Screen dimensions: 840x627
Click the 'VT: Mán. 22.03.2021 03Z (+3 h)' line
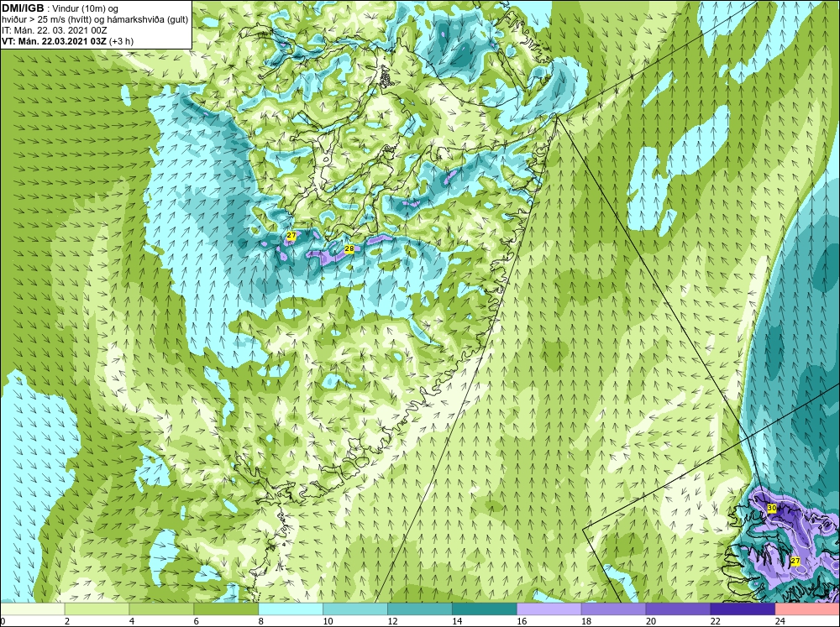[x=67, y=41]
